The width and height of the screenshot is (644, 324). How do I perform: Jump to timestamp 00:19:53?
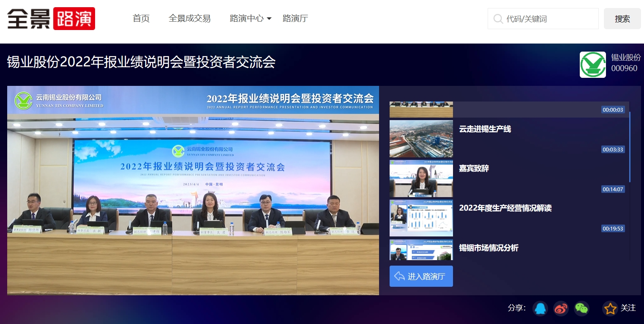(x=613, y=228)
